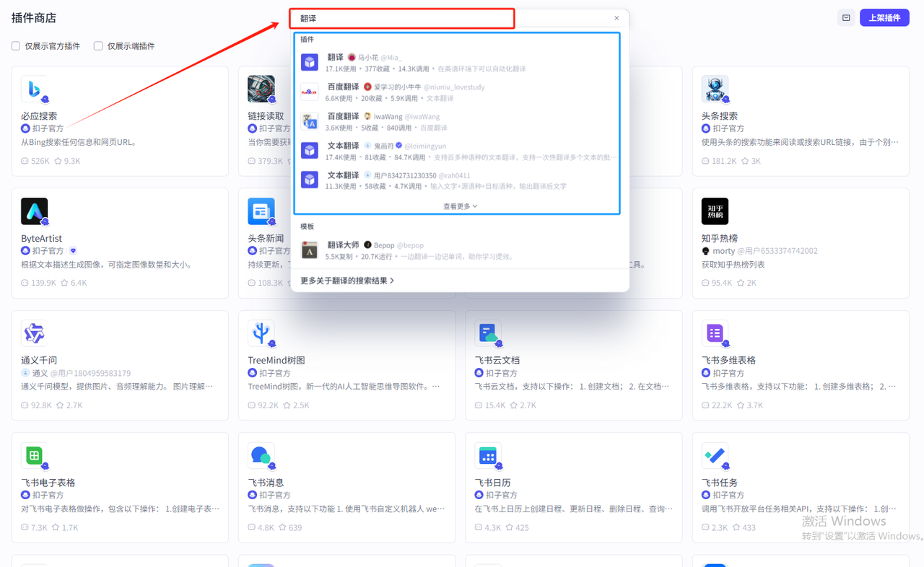Open 更多关于翻译的搜索结果 link
This screenshot has height=567, width=924.
tap(347, 281)
